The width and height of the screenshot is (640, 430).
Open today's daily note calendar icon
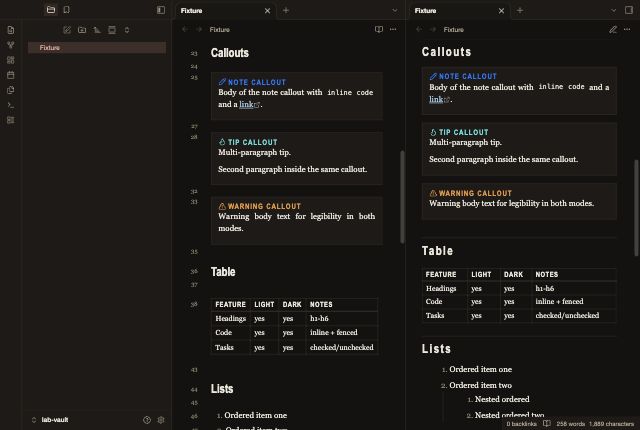point(11,75)
